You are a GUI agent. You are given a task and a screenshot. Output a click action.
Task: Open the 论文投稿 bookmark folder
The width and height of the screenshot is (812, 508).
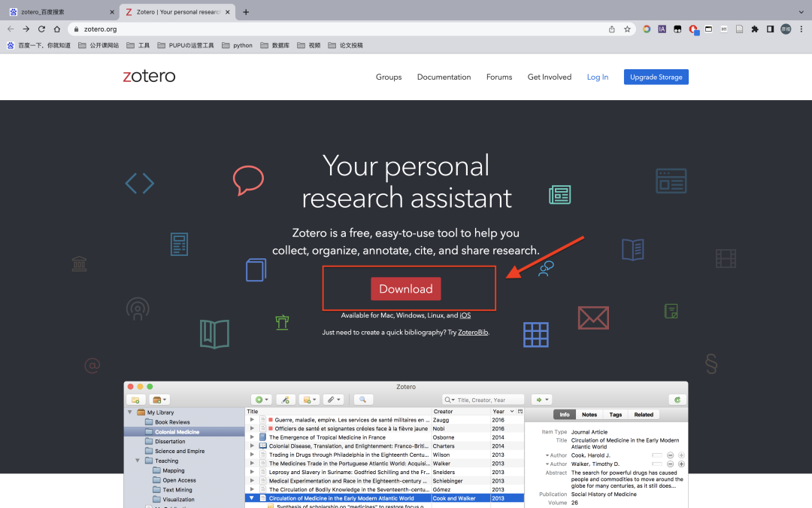click(x=345, y=45)
